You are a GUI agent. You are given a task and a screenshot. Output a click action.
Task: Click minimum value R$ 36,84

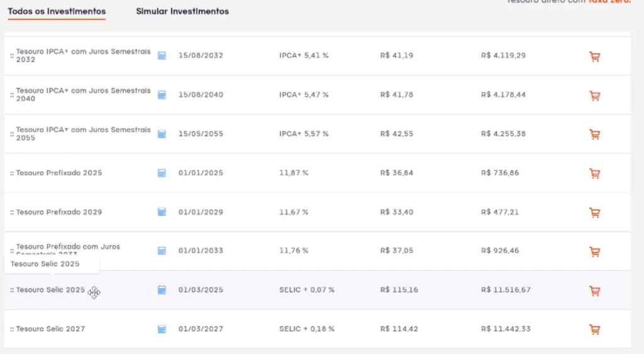(397, 173)
